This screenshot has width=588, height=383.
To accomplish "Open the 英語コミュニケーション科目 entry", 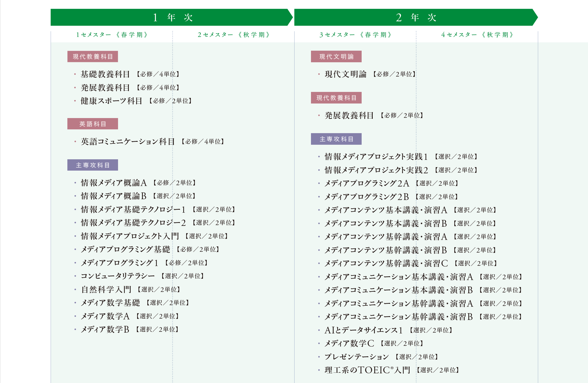I will (152, 142).
